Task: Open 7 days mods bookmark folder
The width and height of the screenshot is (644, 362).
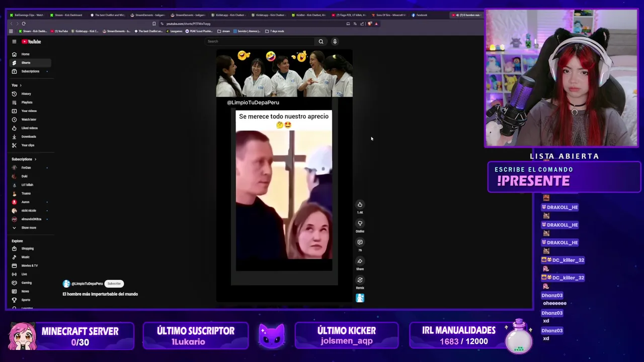Action: [275, 31]
